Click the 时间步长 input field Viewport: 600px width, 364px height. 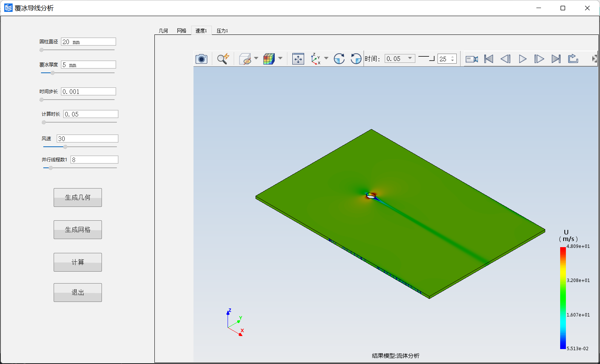point(89,92)
